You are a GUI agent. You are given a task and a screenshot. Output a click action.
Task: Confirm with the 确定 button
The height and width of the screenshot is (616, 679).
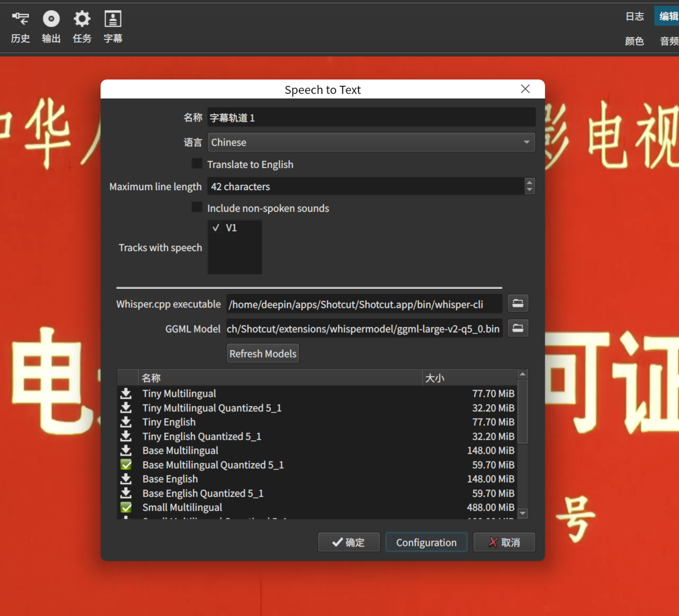click(x=349, y=542)
